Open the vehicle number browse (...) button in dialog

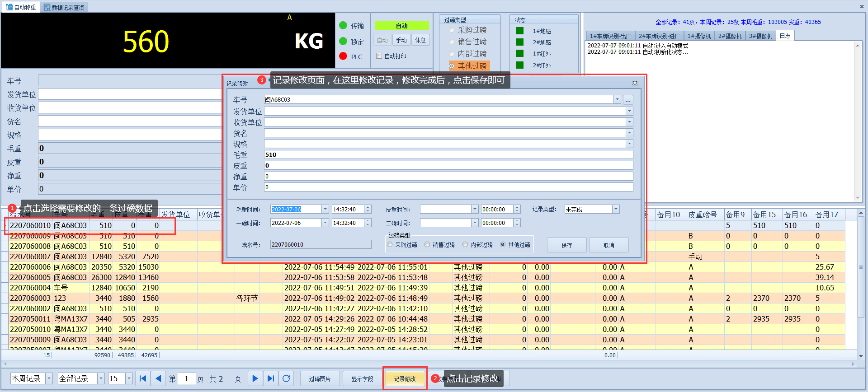pyautogui.click(x=628, y=100)
